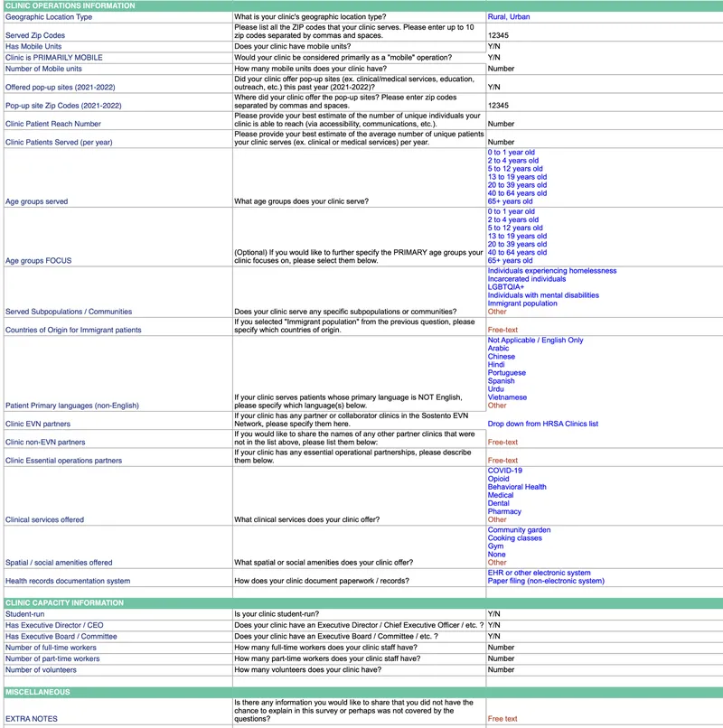Select the 'Age groups FOCUS' label
Image resolution: width=723 pixels, height=728 pixels.
(39, 260)
